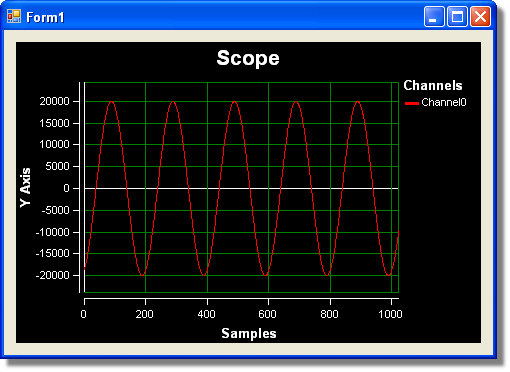Select the Channels legend heading
This screenshot has width=510, height=372.
[x=433, y=85]
